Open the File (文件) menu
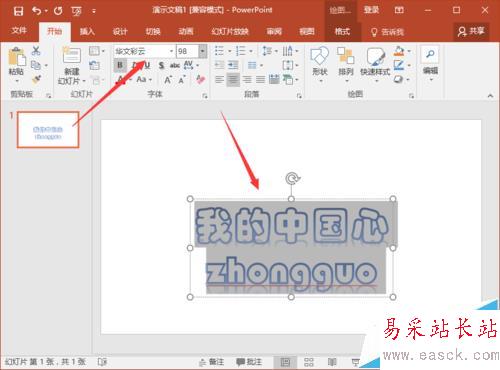The image size is (500, 370). 19,31
